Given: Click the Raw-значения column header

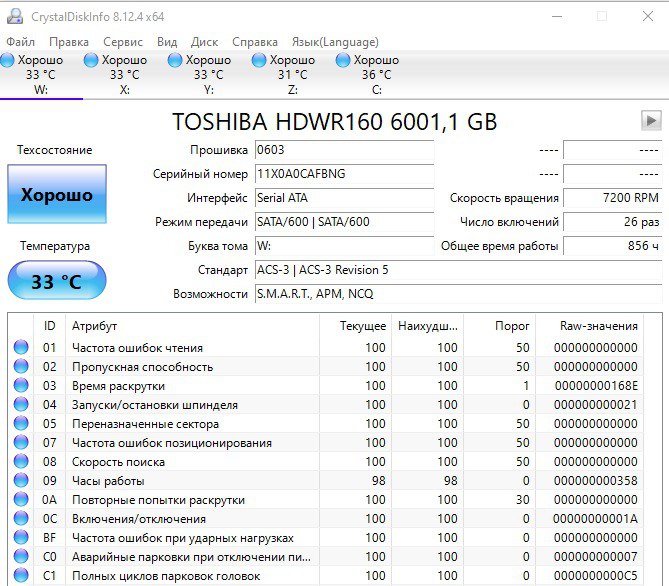Looking at the screenshot, I should click(x=590, y=326).
